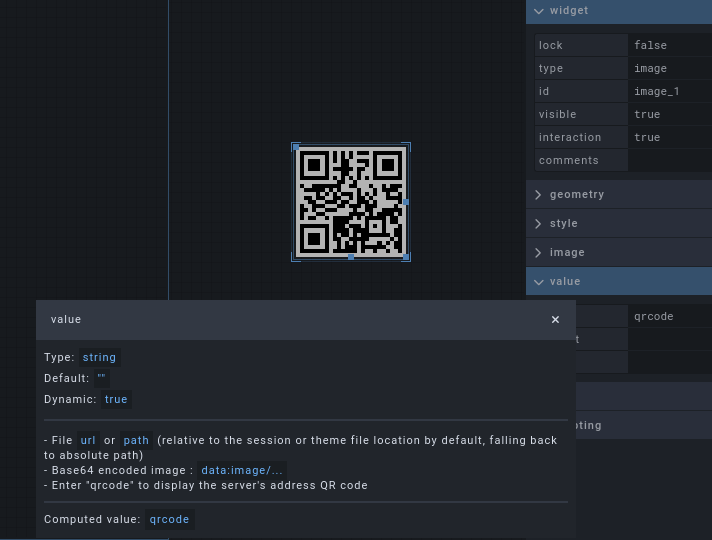Viewport: 712px width, 540px height.
Task: Click the 'data:image/...' code tag
Action: pyautogui.click(x=242, y=471)
